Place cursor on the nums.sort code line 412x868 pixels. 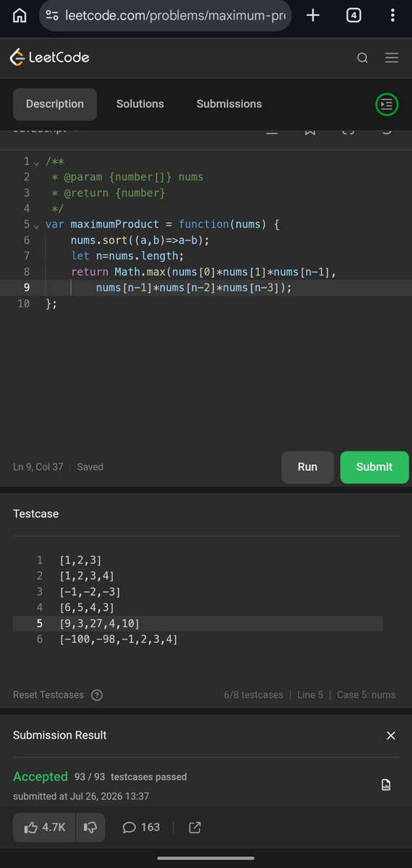pos(140,240)
